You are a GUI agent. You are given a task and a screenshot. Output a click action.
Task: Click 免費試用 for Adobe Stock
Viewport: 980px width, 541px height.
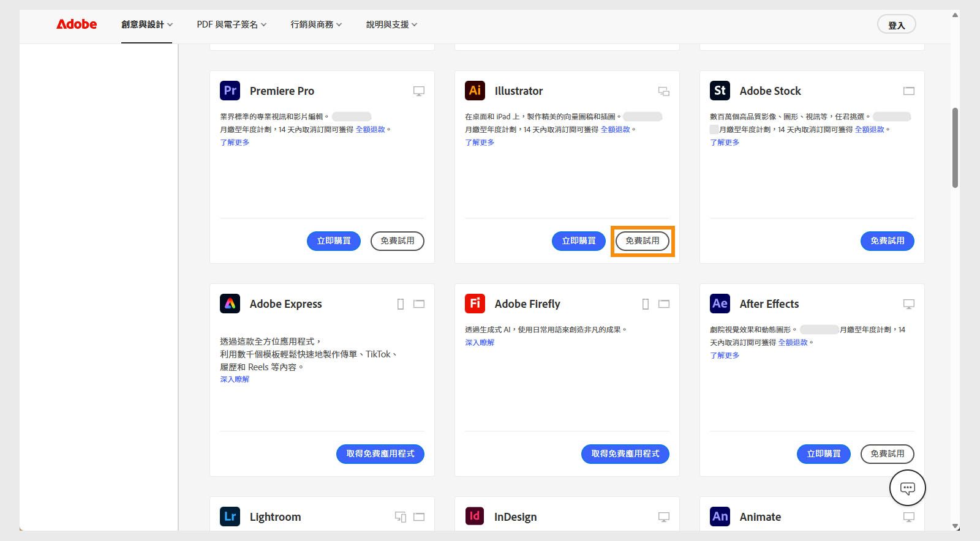tap(888, 241)
